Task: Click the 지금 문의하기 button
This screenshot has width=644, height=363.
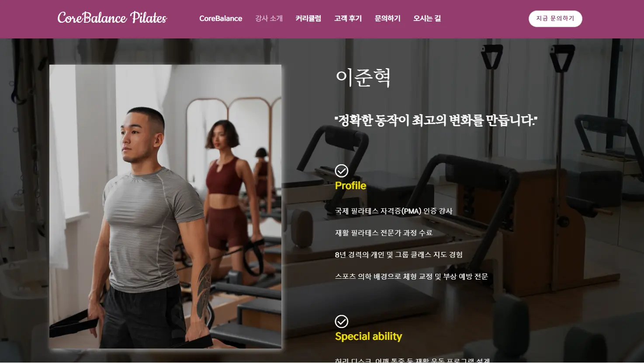Action: (555, 19)
